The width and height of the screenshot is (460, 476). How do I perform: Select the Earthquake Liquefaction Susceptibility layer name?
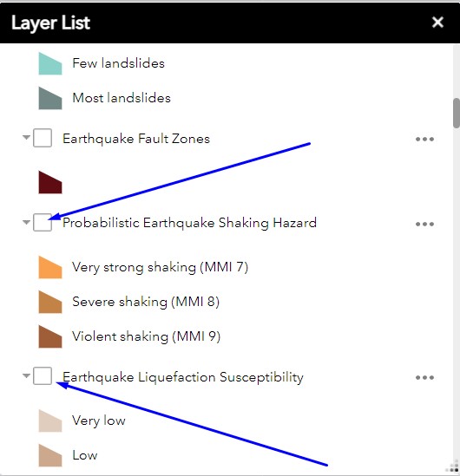183,377
